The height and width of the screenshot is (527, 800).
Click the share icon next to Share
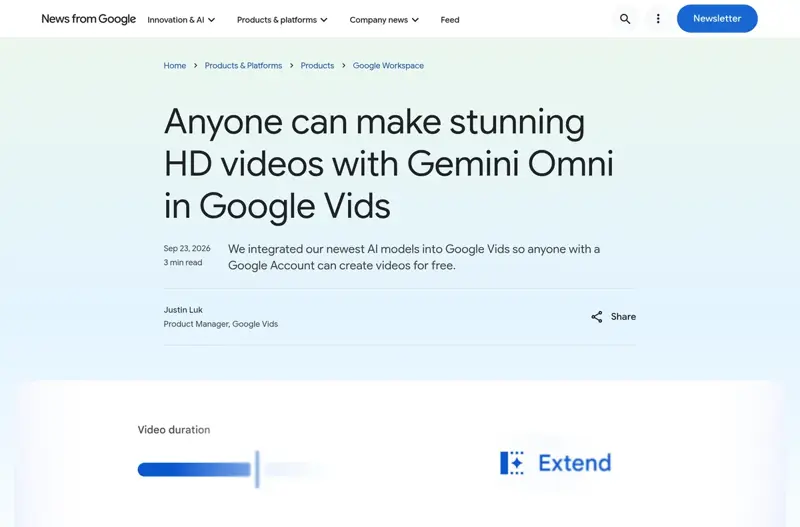(596, 317)
